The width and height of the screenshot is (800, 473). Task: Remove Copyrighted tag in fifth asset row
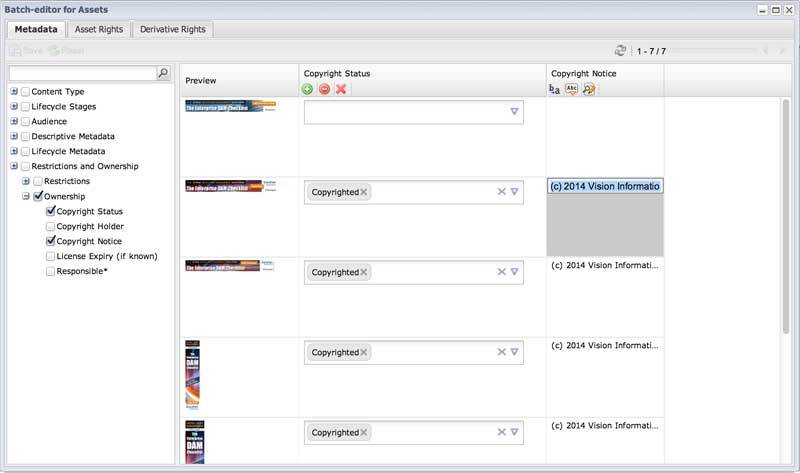[364, 433]
